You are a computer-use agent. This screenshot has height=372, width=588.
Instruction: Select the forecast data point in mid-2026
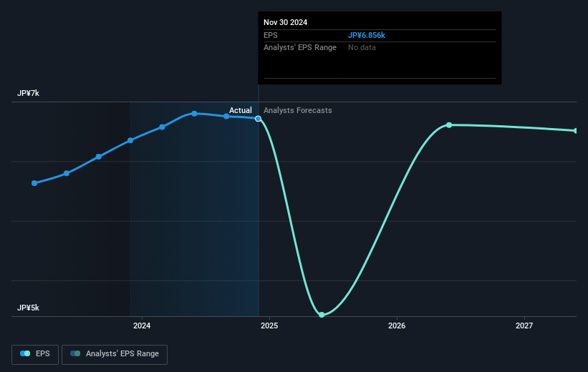449,125
